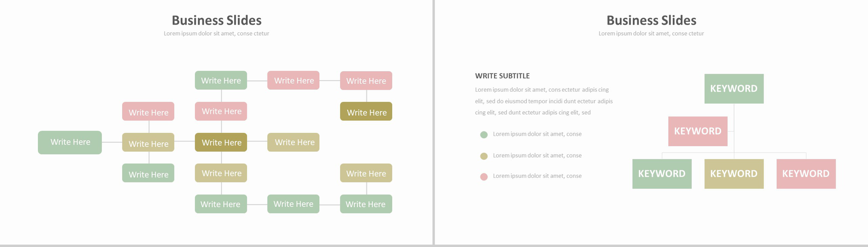This screenshot has width=868, height=247.
Task: Select the bottom-row pink KEYWORD box
Action: 806,174
